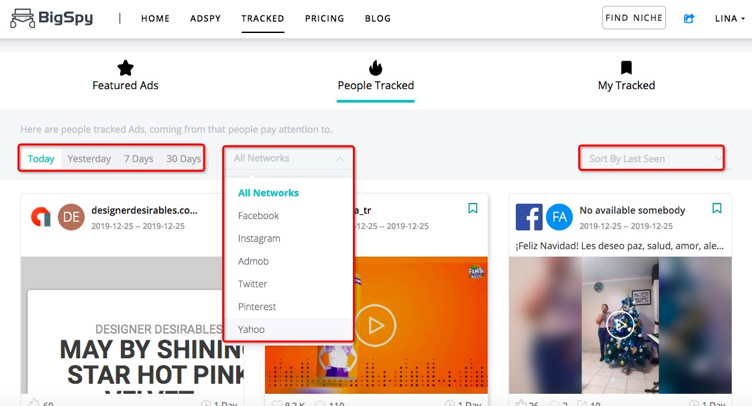Click the ¡Feliz Navidad! ad caption

(x=620, y=246)
